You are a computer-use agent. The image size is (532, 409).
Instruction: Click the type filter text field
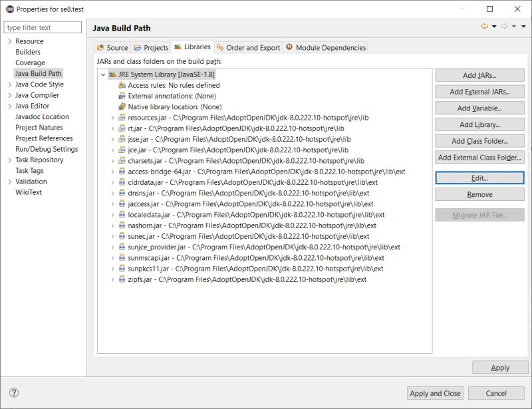(43, 27)
